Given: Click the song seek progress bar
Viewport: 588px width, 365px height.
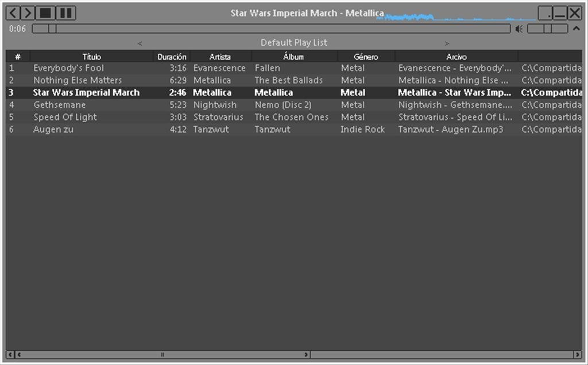Looking at the screenshot, I should (x=271, y=29).
